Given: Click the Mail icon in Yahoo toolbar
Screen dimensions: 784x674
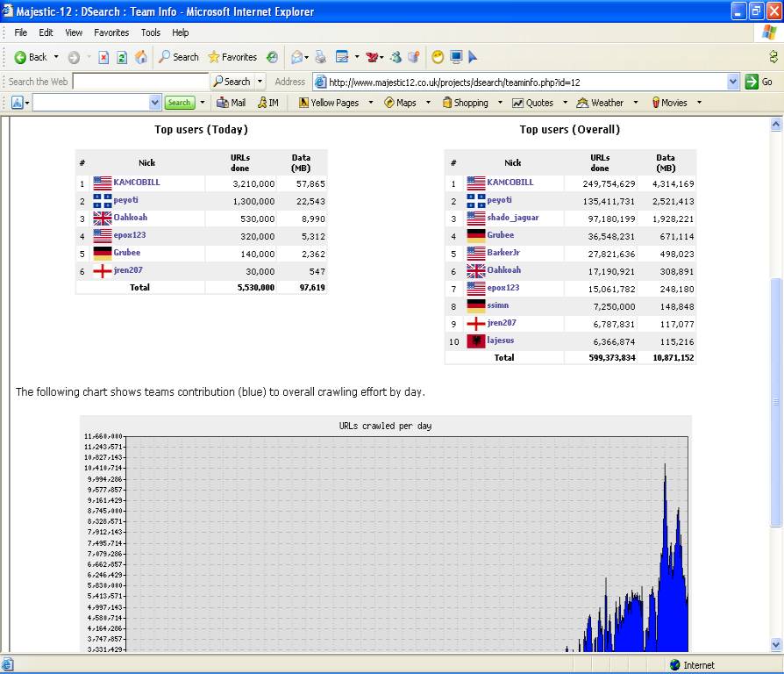Looking at the screenshot, I should coord(231,103).
